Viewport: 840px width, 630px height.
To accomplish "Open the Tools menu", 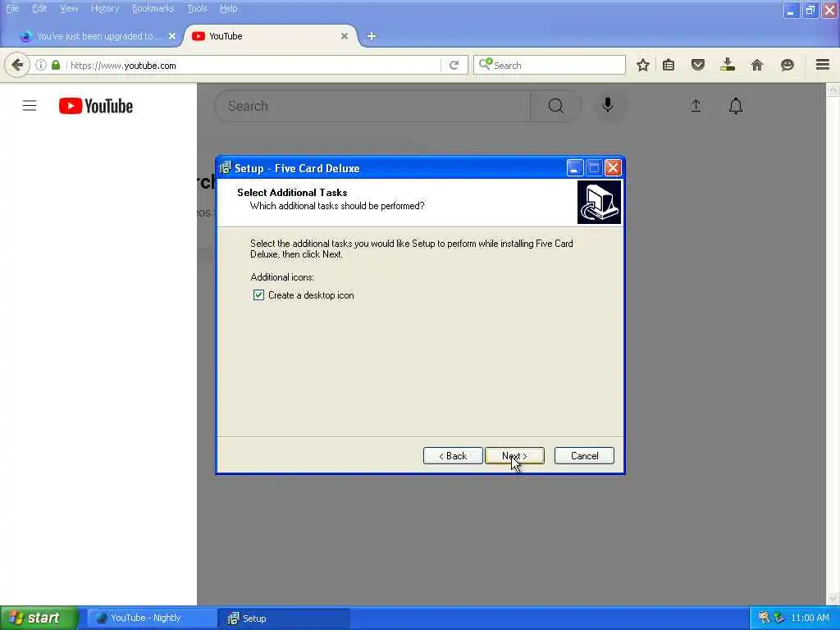I will click(x=197, y=8).
